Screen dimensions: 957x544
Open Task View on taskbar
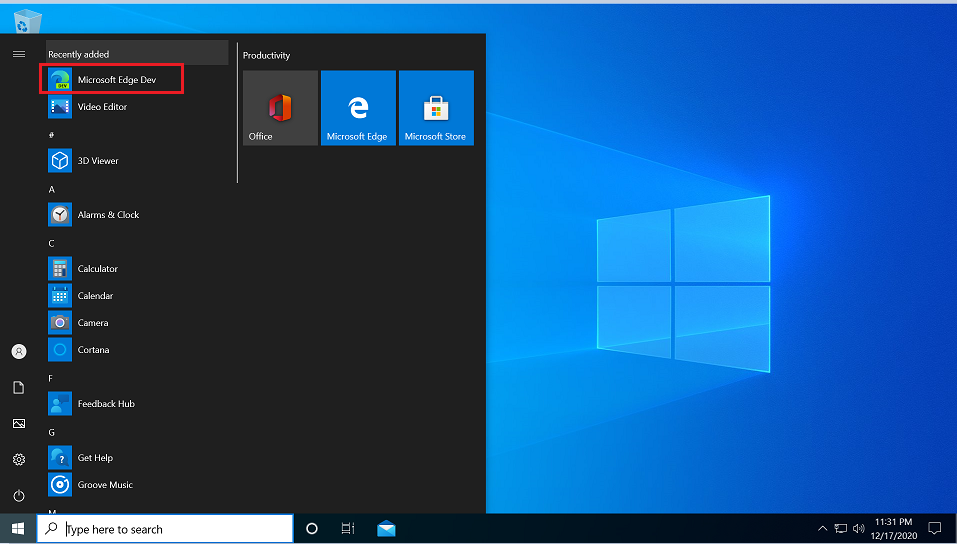point(348,529)
